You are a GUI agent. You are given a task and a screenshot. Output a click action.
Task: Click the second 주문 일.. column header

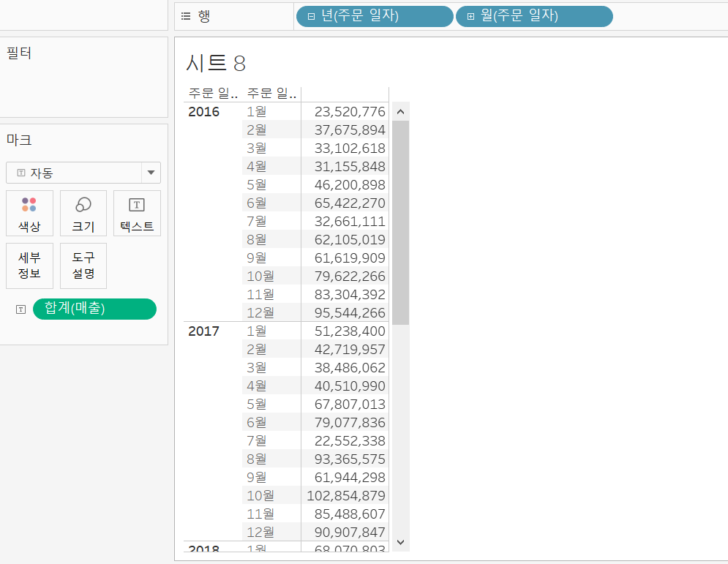click(x=271, y=94)
